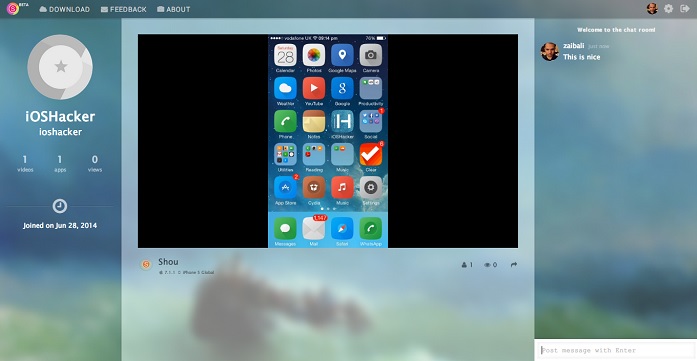The height and width of the screenshot is (361, 697).
Task: Click the Post message input field
Action: coord(616,350)
